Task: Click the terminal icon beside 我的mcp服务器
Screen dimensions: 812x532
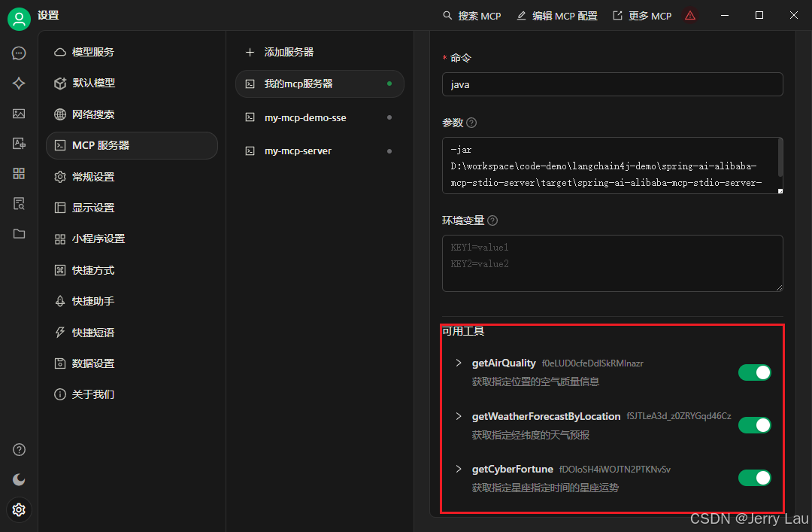Action: (250, 84)
